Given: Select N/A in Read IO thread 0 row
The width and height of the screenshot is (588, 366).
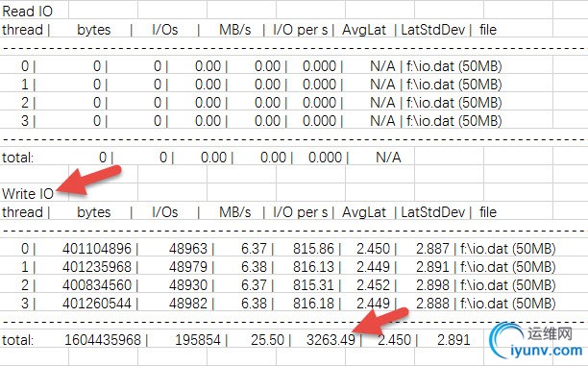Looking at the screenshot, I should pyautogui.click(x=382, y=66).
